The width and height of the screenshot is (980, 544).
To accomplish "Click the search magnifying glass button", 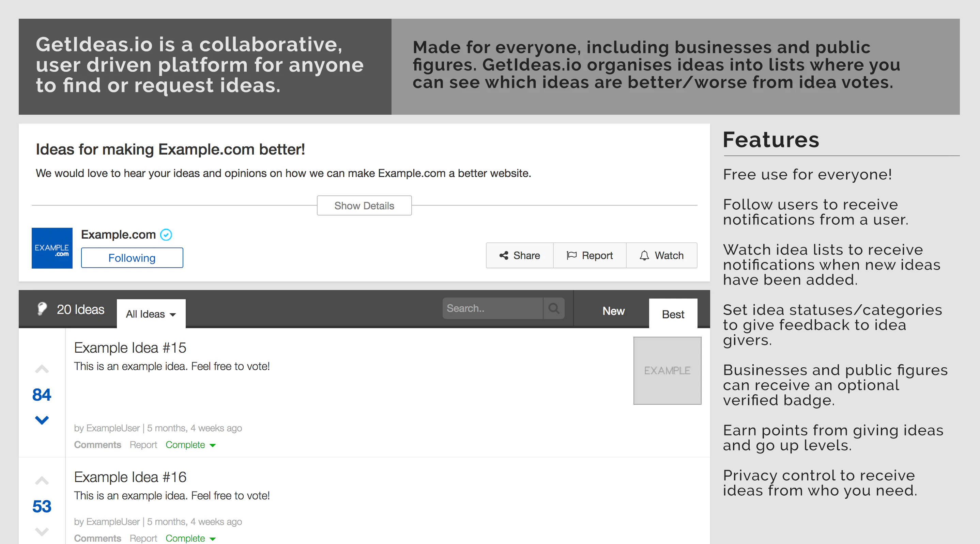I will (554, 308).
